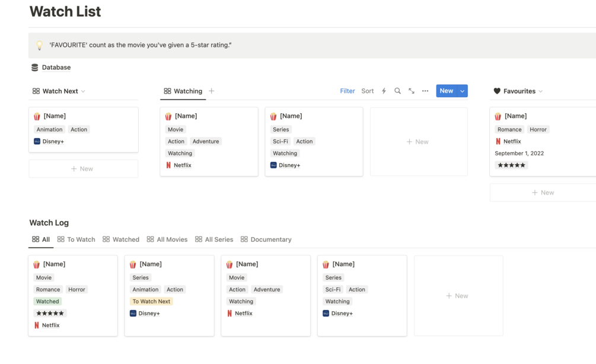This screenshot has height=364, width=596.
Task: Click the Database stack icon
Action: pyautogui.click(x=35, y=68)
